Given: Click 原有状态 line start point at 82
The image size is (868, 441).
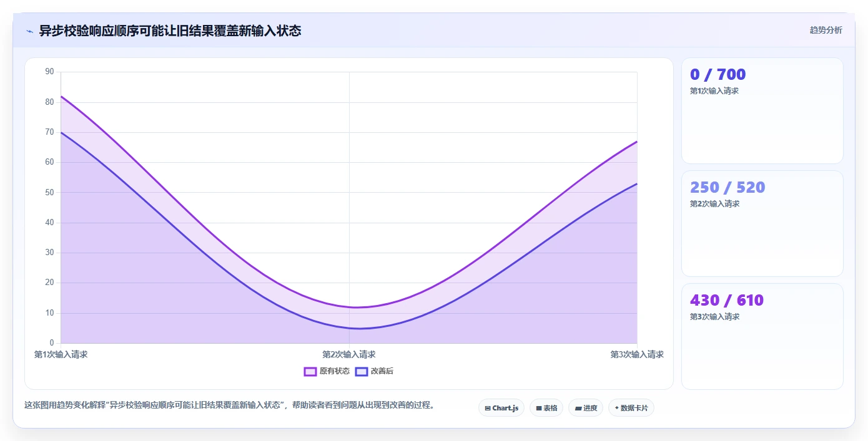Looking at the screenshot, I should 61,96.
